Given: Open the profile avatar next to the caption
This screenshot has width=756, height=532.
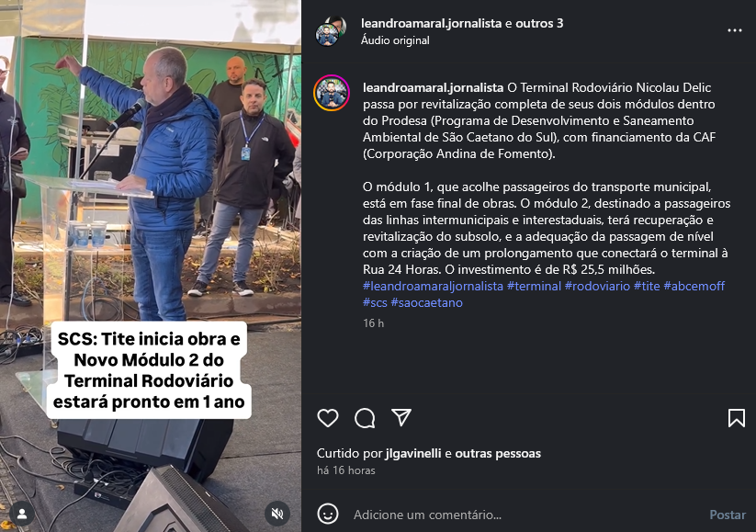Looking at the screenshot, I should pos(332,93).
